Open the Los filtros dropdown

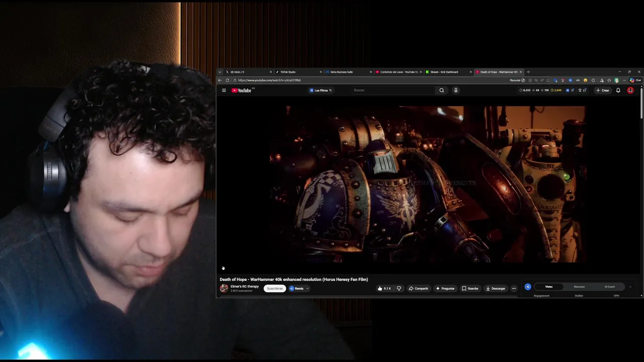[320, 90]
